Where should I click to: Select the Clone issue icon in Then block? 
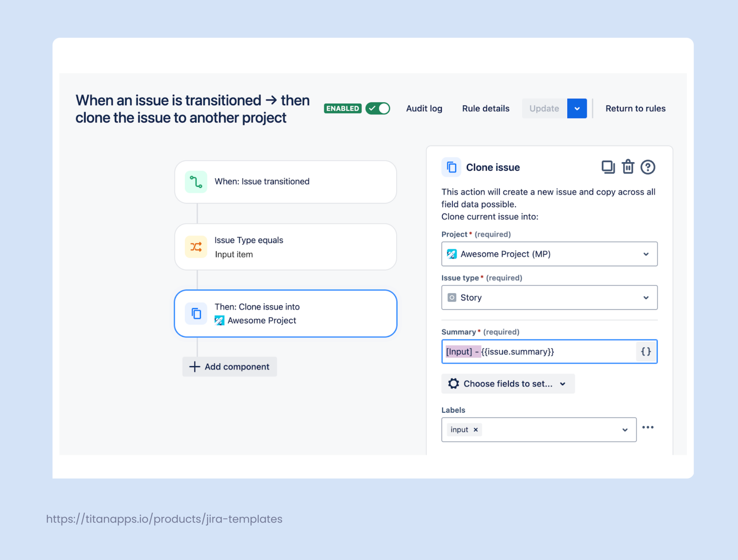click(x=196, y=313)
